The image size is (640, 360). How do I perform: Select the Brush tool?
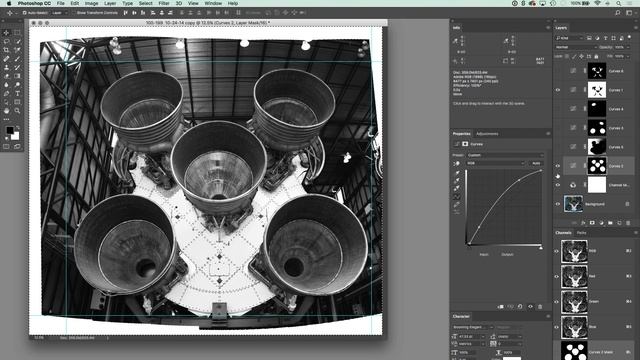coord(17,59)
